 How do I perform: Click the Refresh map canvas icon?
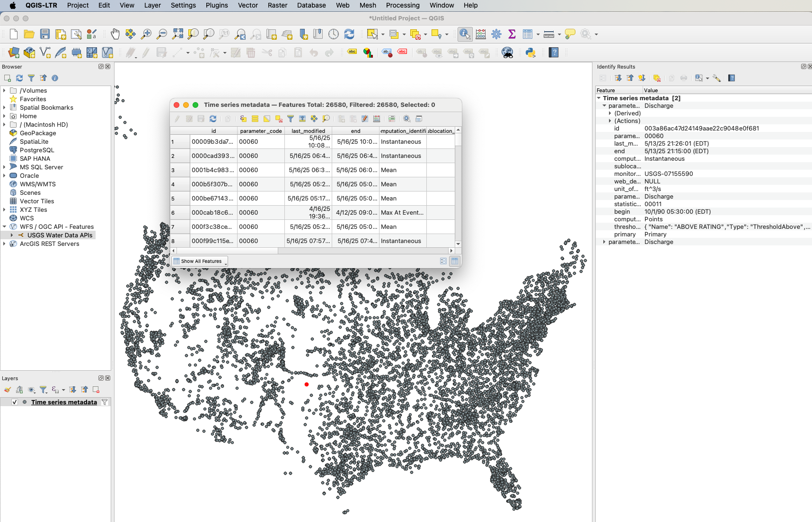[349, 34]
